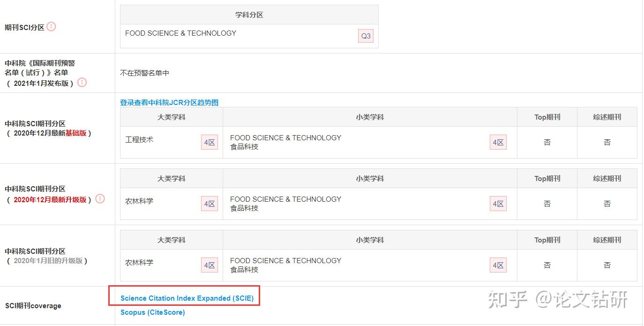Select 不在预警名单中 text
Image resolution: width=644 pixels, height=326 pixels.
coord(145,73)
